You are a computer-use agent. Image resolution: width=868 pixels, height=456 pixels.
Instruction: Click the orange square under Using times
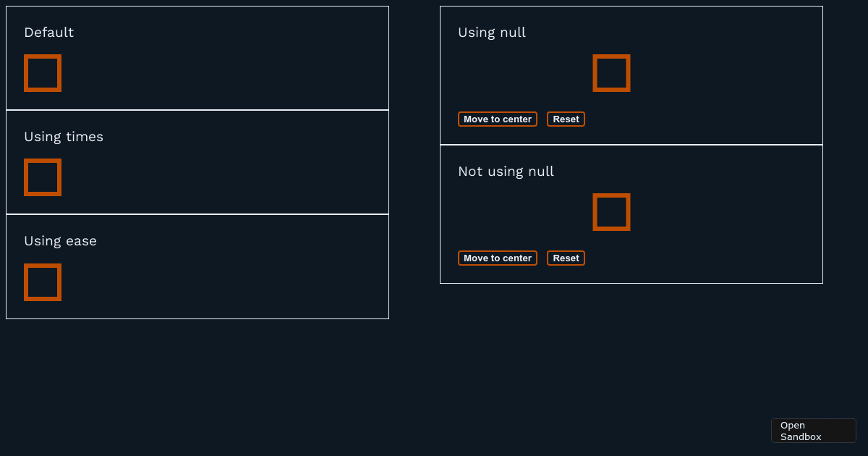[x=43, y=177]
